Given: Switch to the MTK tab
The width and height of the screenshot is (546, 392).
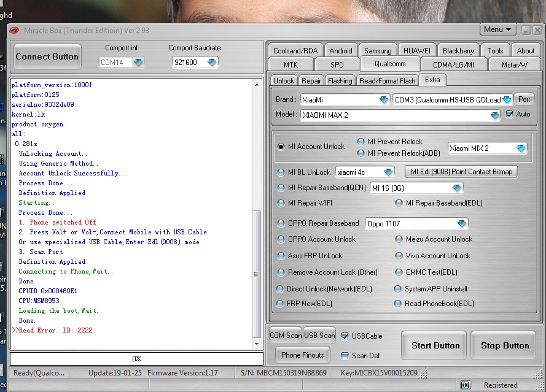Looking at the screenshot, I should coord(291,64).
